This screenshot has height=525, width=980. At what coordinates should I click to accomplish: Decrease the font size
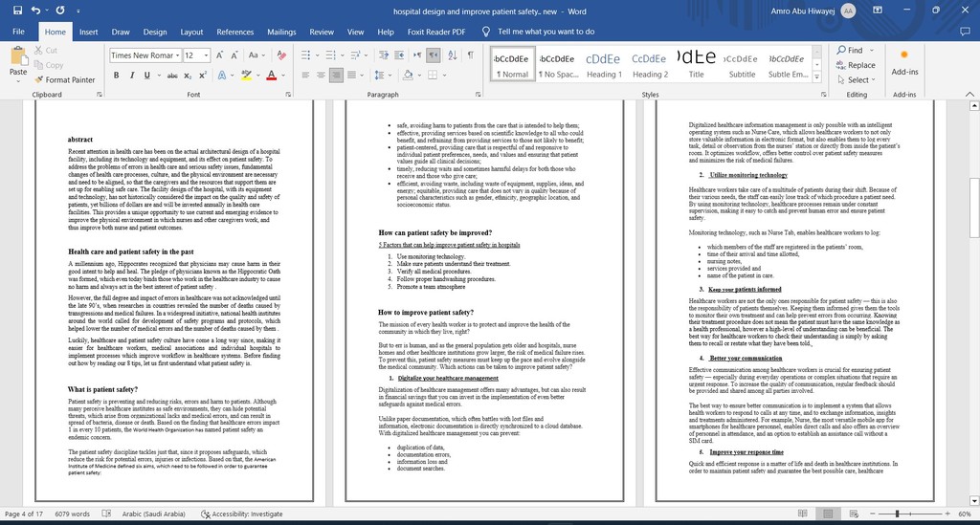[234, 55]
